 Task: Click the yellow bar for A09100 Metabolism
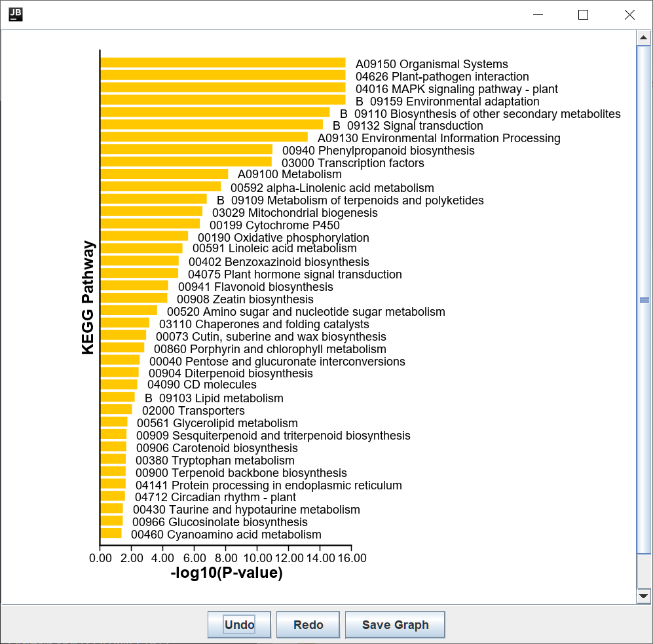tap(164, 174)
